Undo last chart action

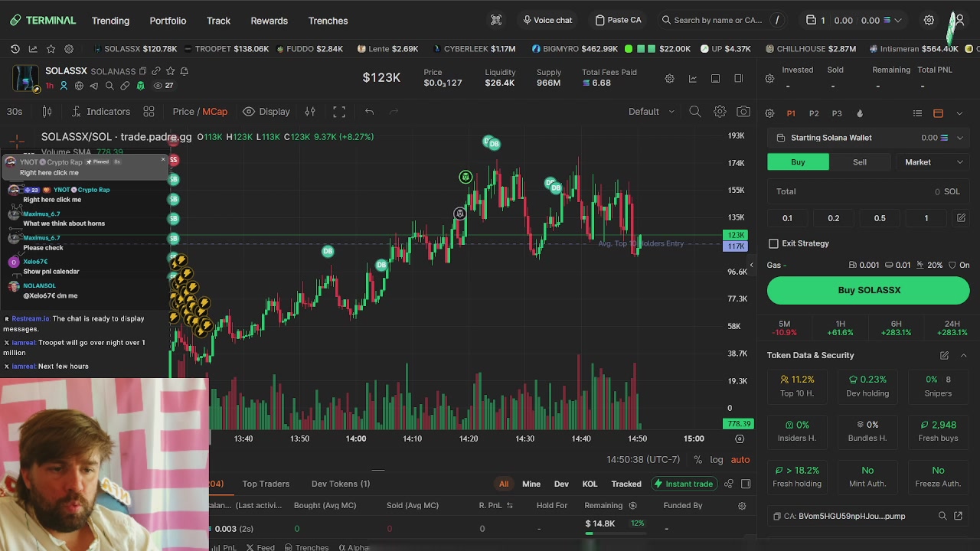369,112
